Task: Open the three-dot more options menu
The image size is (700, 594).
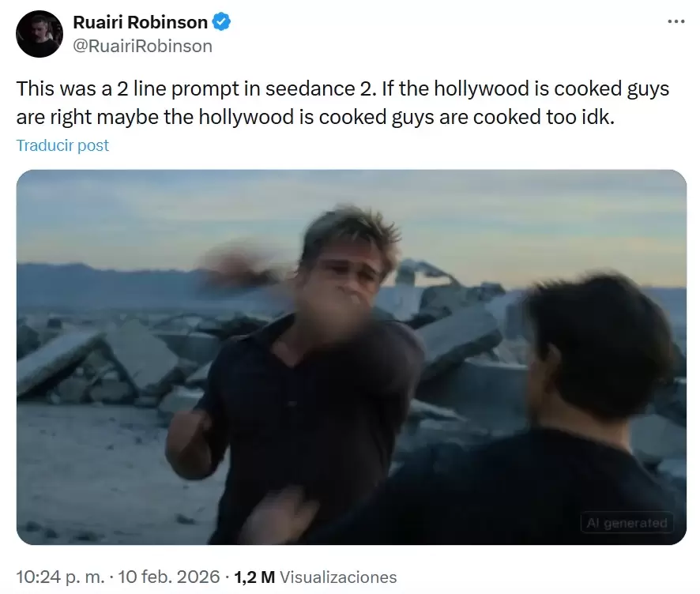Action: coord(676,21)
